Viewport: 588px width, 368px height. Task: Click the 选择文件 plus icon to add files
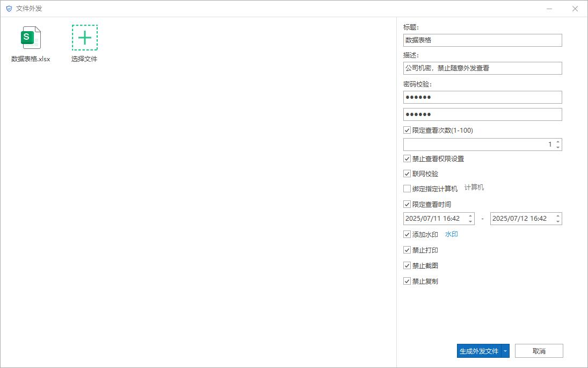(x=84, y=38)
